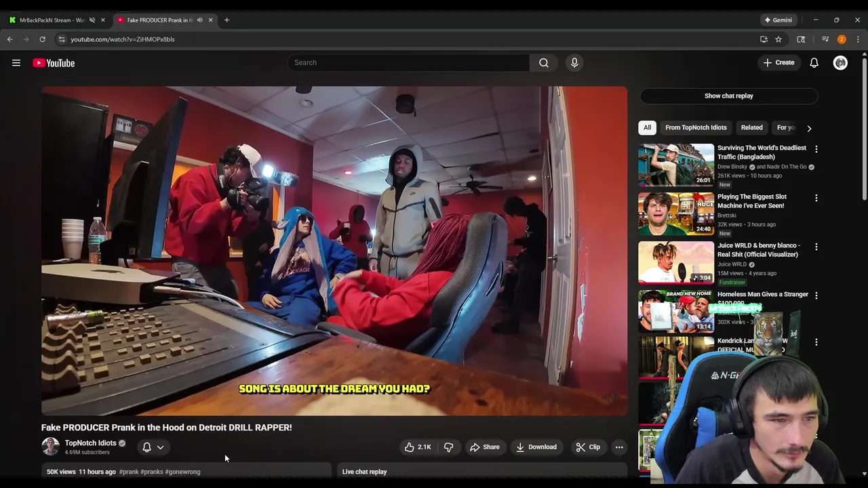This screenshot has height=488, width=868.
Task: Click the #gonewrong hashtag link
Action: pyautogui.click(x=183, y=472)
